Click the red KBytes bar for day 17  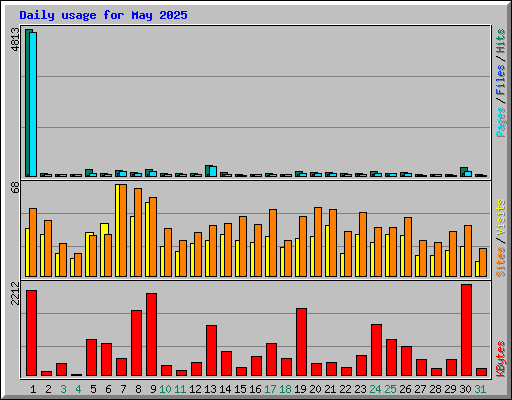pyautogui.click(x=271, y=360)
